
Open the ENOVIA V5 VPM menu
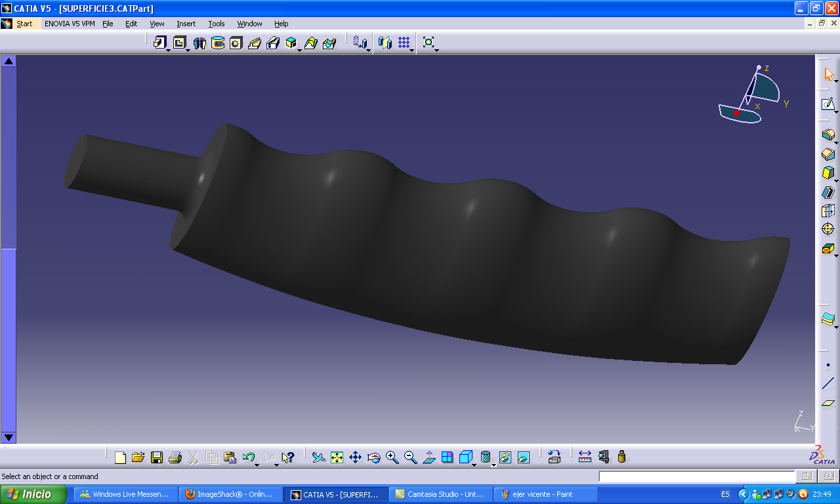click(70, 24)
